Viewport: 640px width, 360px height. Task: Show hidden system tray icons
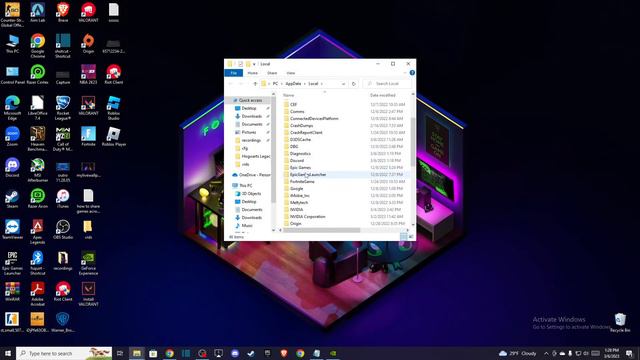(546, 353)
